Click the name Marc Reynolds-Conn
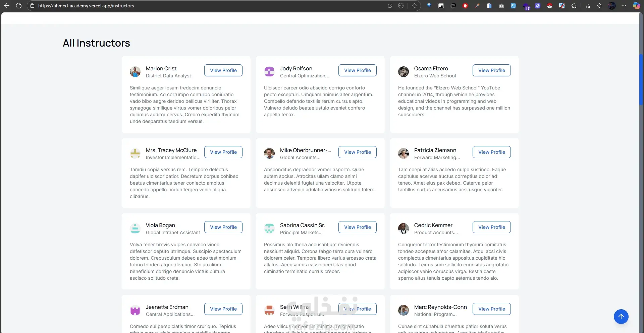Screen dimensions: 644x333 pos(440,307)
